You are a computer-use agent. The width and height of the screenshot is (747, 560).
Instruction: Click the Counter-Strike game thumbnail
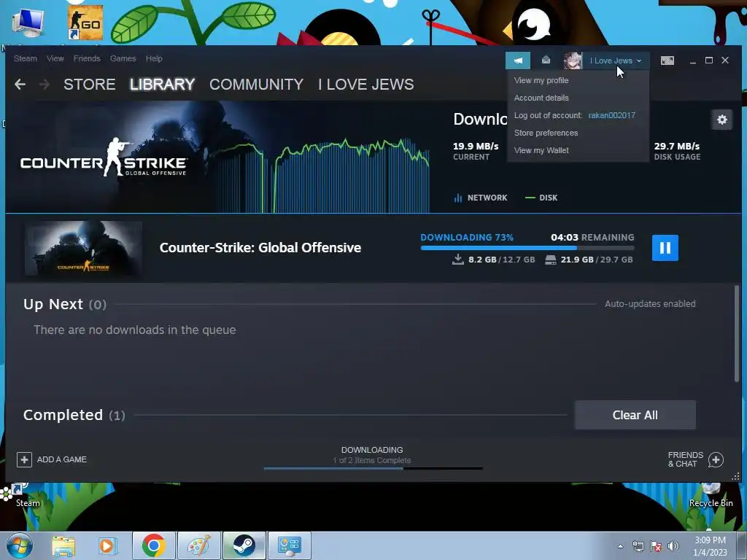(x=83, y=248)
